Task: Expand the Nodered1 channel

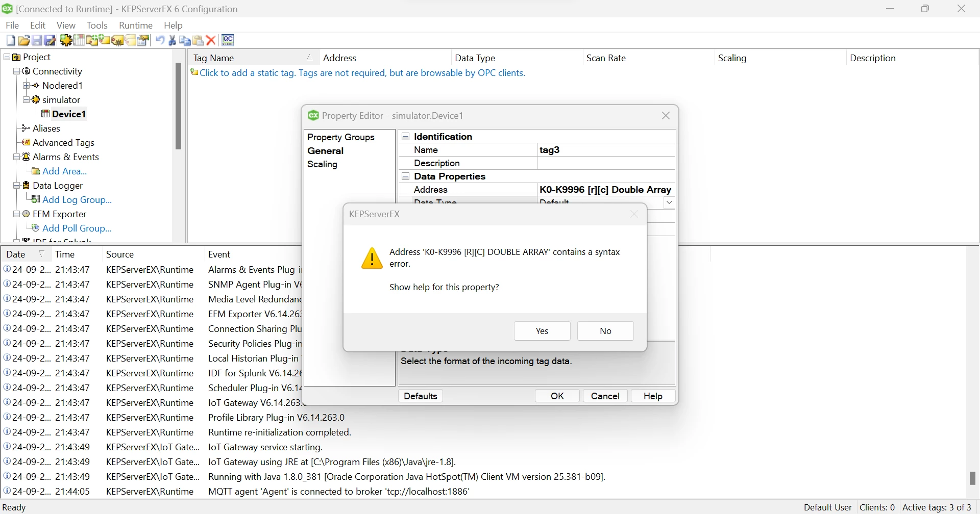Action: 27,86
